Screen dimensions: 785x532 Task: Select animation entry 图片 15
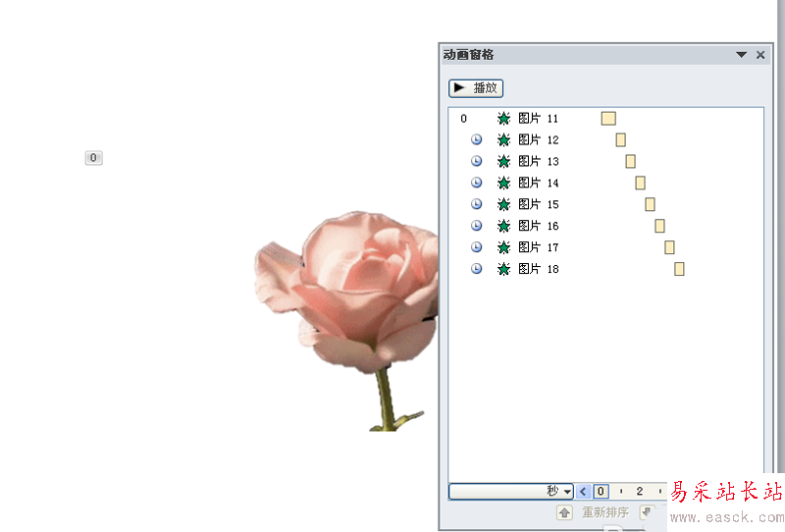point(605,205)
